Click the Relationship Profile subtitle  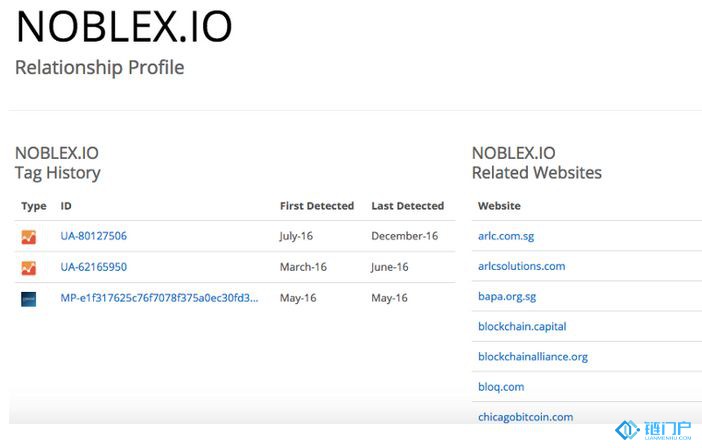coord(99,68)
